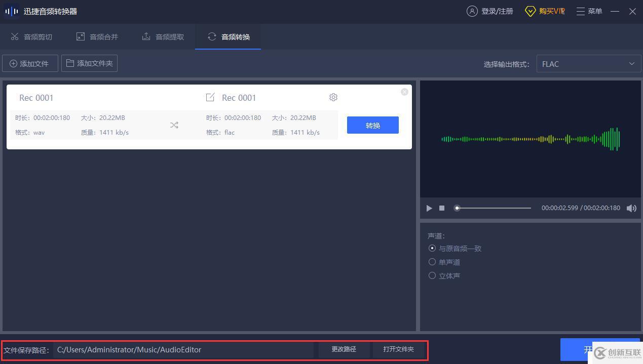Click 添加文件 button
This screenshot has width=643, height=364.
pyautogui.click(x=30, y=63)
